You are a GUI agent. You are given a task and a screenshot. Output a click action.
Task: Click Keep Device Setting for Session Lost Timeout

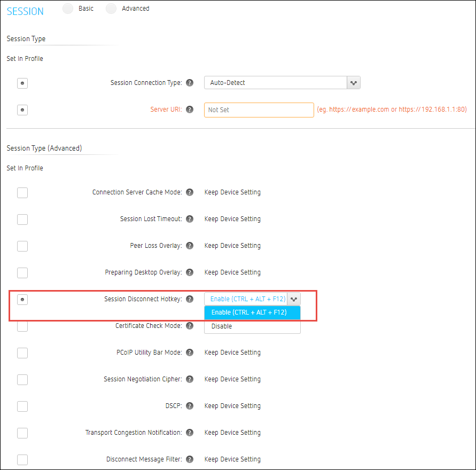tap(232, 219)
